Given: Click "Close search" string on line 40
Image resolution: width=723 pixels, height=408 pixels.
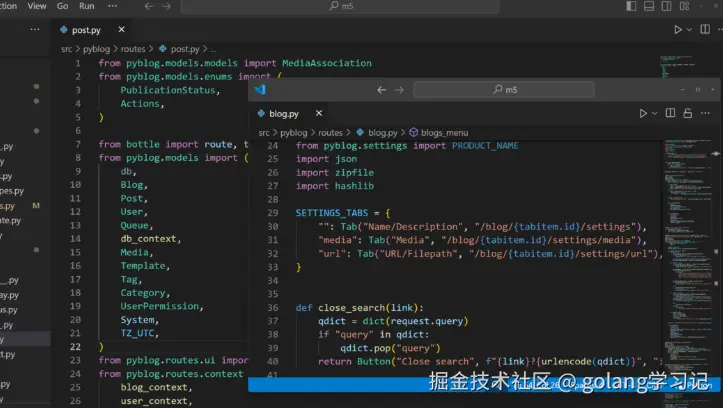Looking at the screenshot, I should point(435,361).
